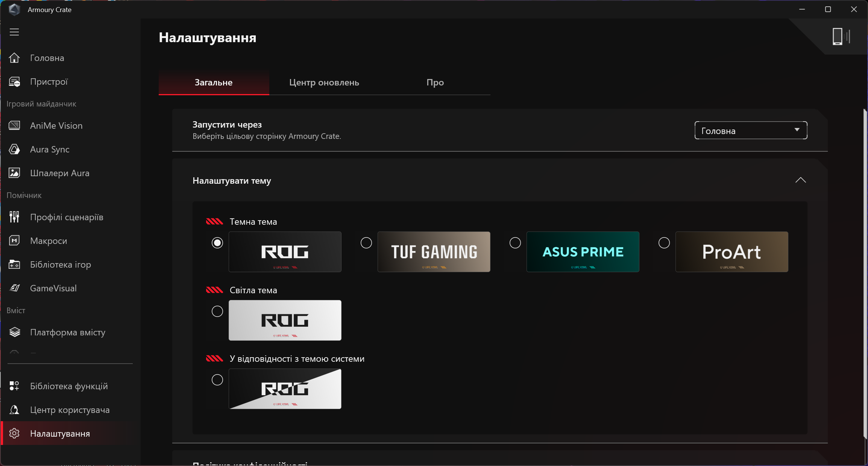The width and height of the screenshot is (868, 466).
Task: Switch to the Центр оновлень tab
Action: [324, 82]
